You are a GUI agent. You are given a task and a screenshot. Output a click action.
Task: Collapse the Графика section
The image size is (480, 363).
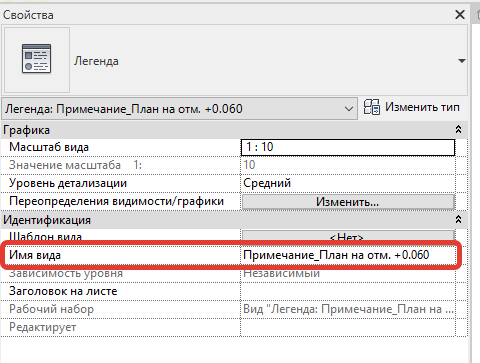click(x=458, y=130)
